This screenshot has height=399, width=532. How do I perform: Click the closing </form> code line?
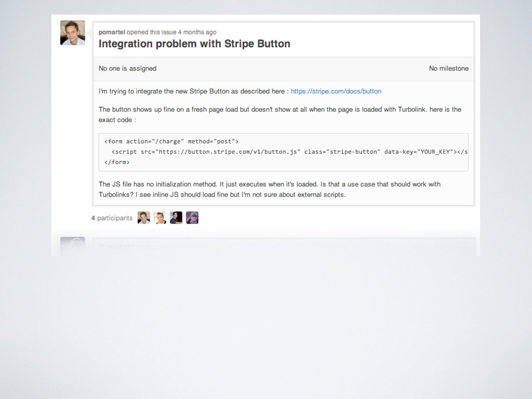click(x=117, y=162)
